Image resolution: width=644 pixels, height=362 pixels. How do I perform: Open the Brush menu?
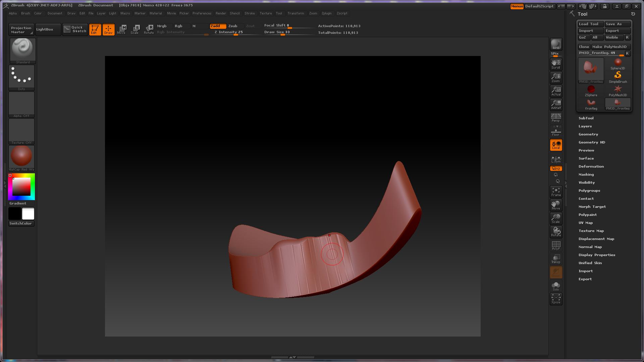[25, 13]
